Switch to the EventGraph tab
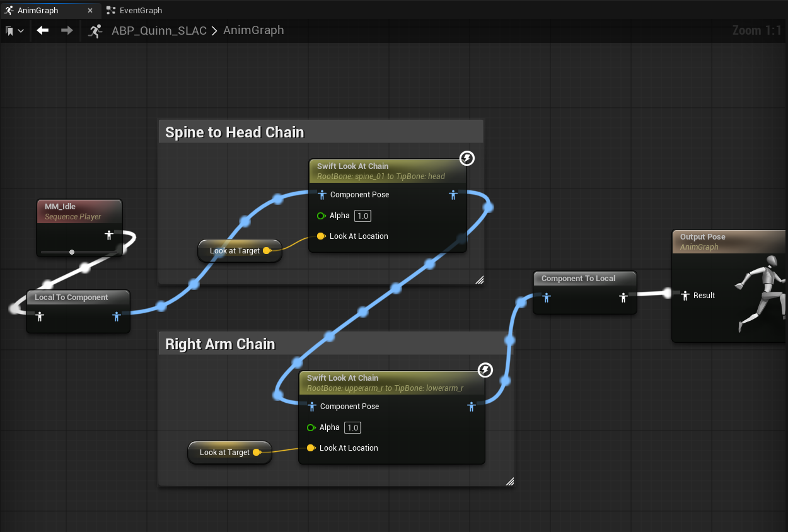This screenshot has height=532, width=788. pyautogui.click(x=134, y=10)
